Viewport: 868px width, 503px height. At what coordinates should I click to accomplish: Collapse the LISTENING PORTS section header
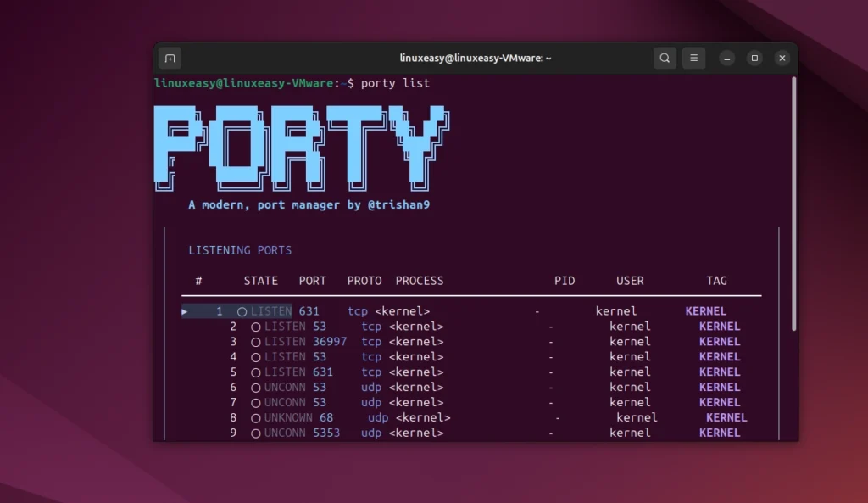click(x=242, y=249)
